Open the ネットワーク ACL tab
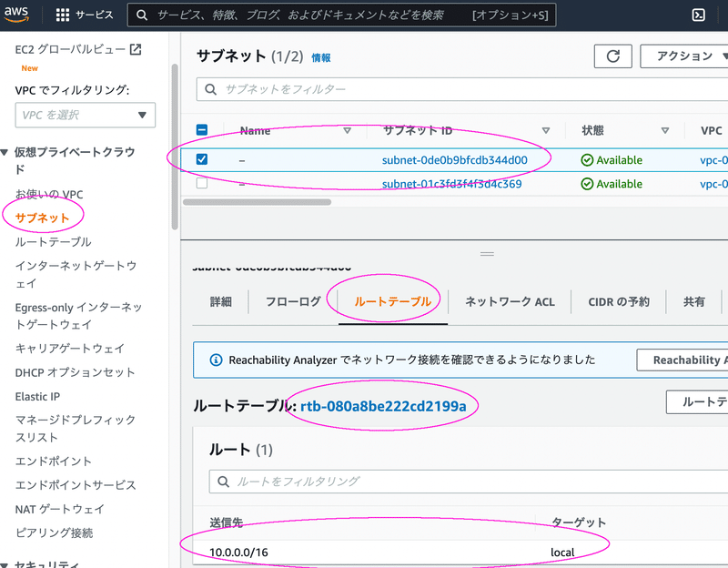Image resolution: width=728 pixels, height=568 pixels. tap(510, 302)
